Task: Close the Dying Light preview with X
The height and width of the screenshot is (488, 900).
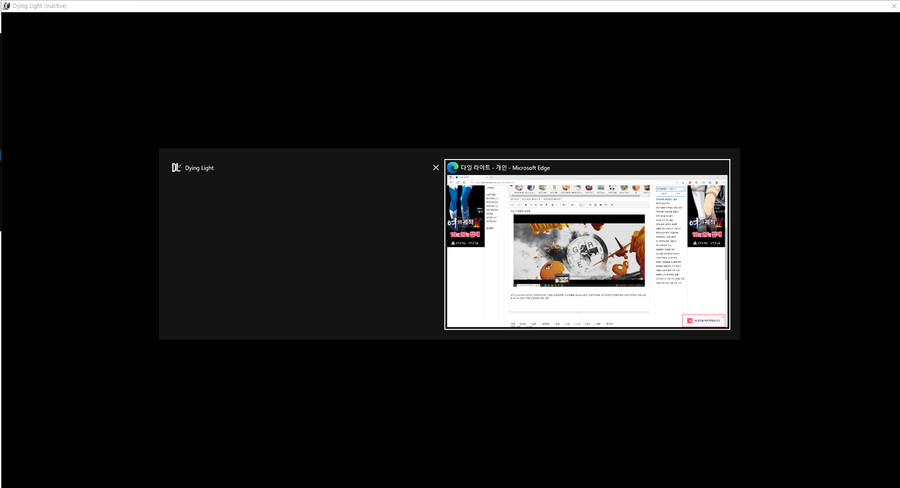Action: [x=435, y=168]
